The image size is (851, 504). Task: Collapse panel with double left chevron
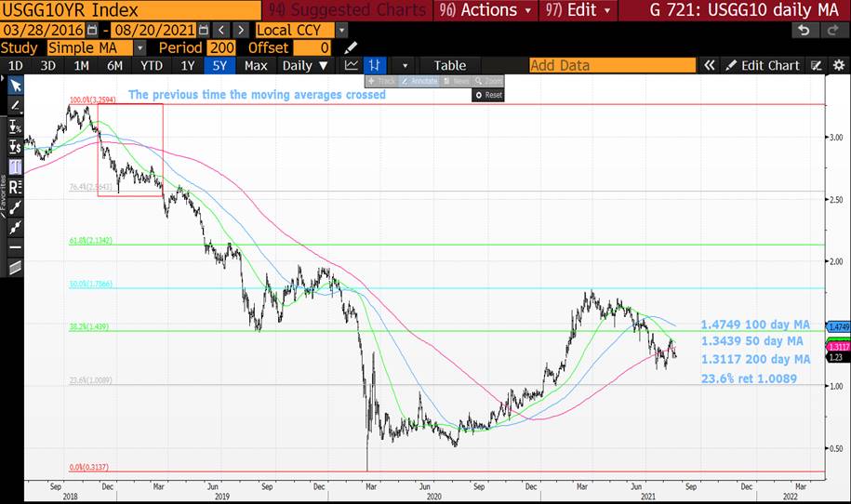point(709,65)
